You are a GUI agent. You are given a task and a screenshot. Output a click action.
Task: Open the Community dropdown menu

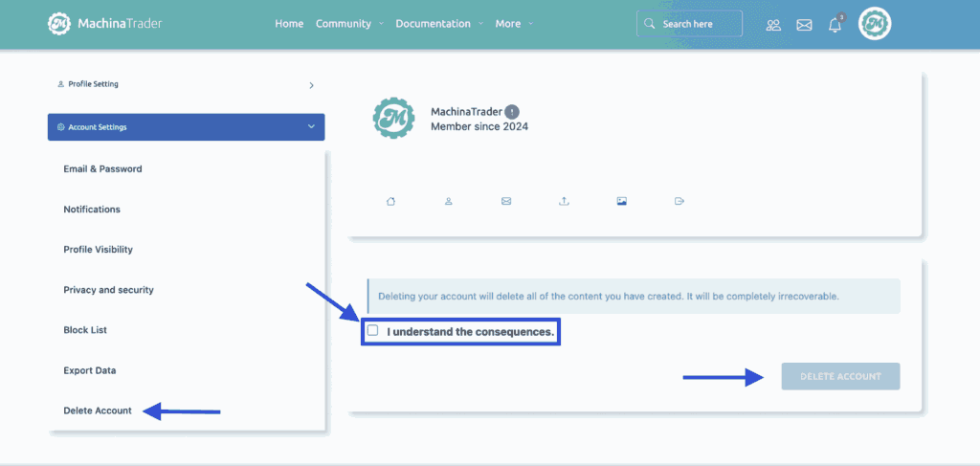point(349,24)
